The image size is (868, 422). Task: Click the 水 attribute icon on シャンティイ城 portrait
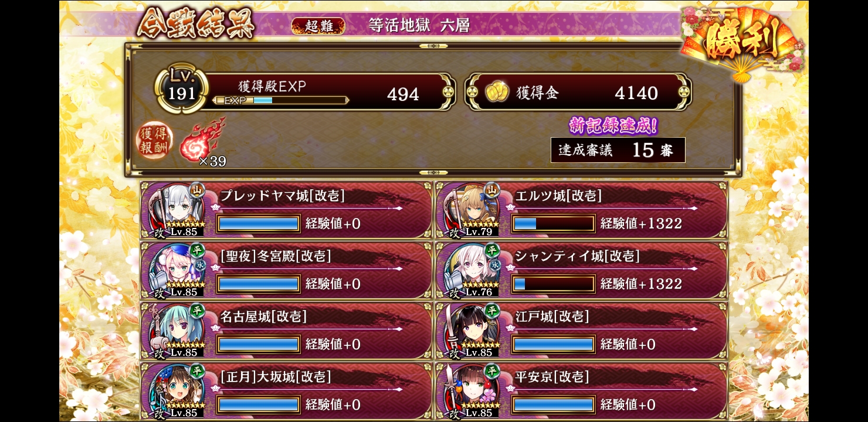[496, 265]
